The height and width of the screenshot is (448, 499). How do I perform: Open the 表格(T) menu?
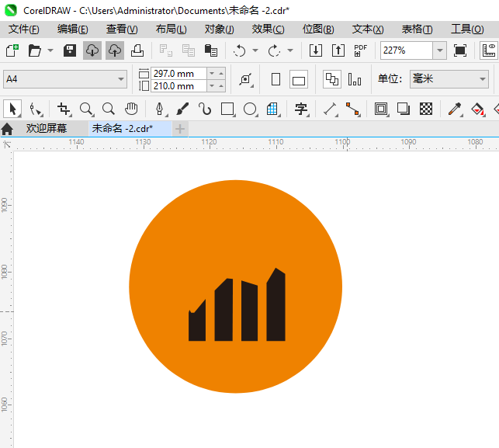pyautogui.click(x=417, y=30)
